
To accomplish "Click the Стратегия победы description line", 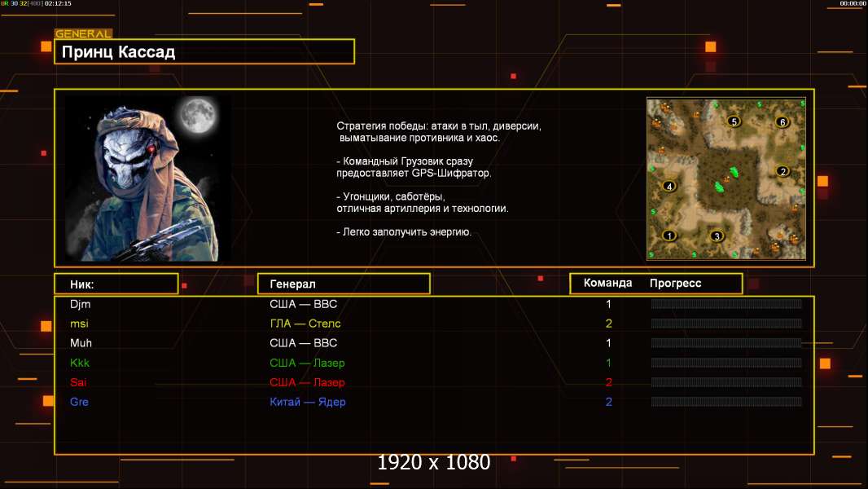I will pos(439,132).
